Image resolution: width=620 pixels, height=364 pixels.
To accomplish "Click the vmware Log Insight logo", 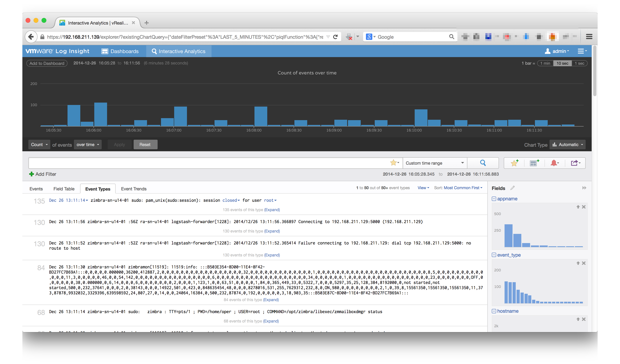I will tap(57, 51).
